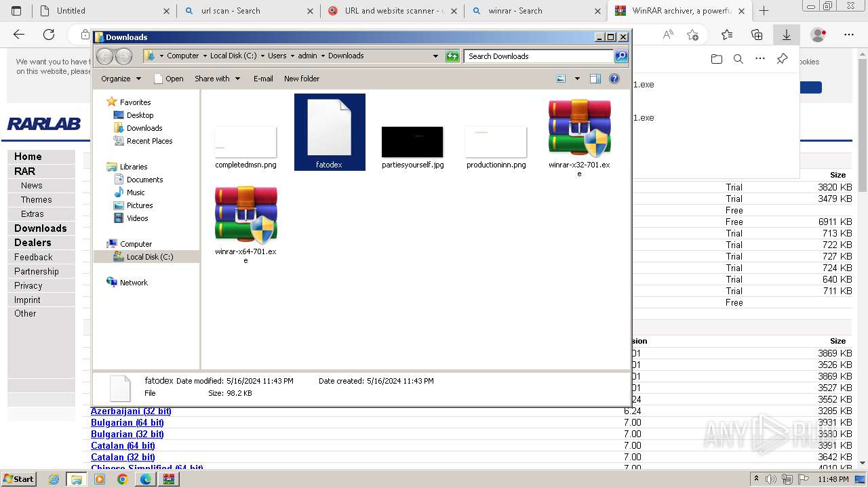Open Dealers on the RARLAB menu
The image size is (868, 488).
[x=33, y=243]
